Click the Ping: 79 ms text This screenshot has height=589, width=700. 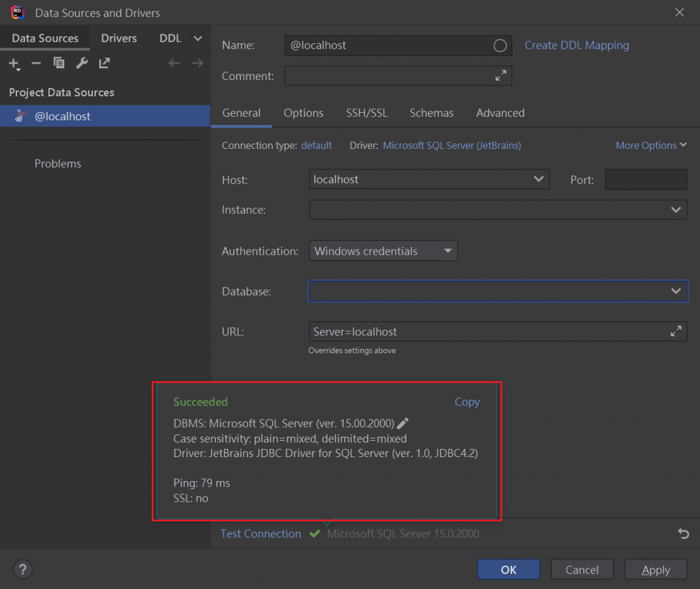click(x=202, y=483)
